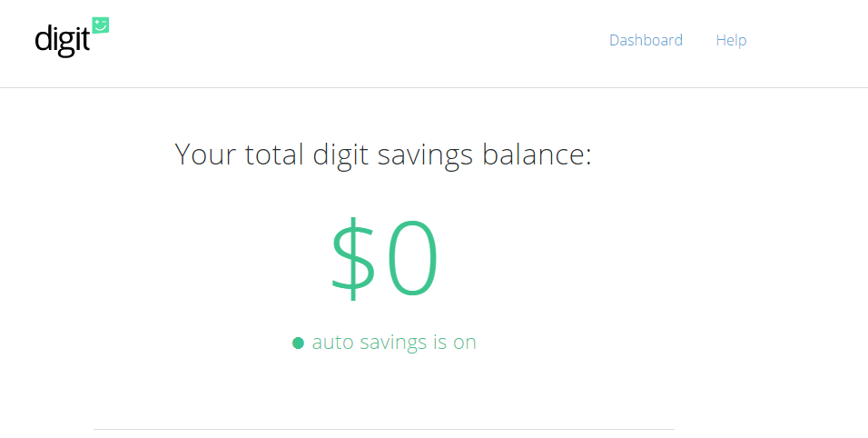The image size is (868, 438).
Task: Click the 'Your total digit savings balance' heading
Action: [x=382, y=154]
